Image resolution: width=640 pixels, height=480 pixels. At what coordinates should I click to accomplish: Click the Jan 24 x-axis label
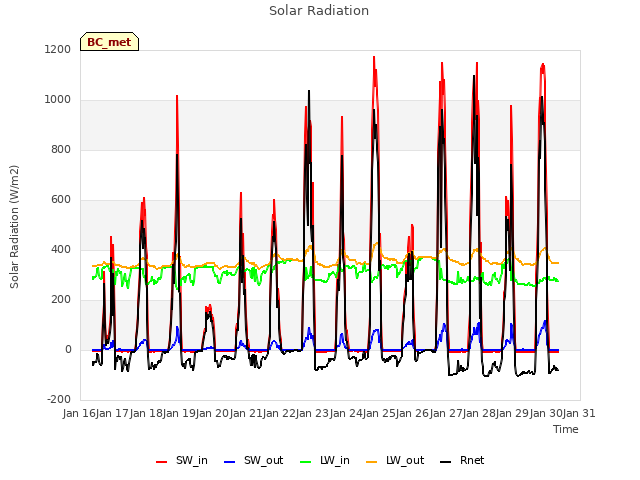coord(346,413)
